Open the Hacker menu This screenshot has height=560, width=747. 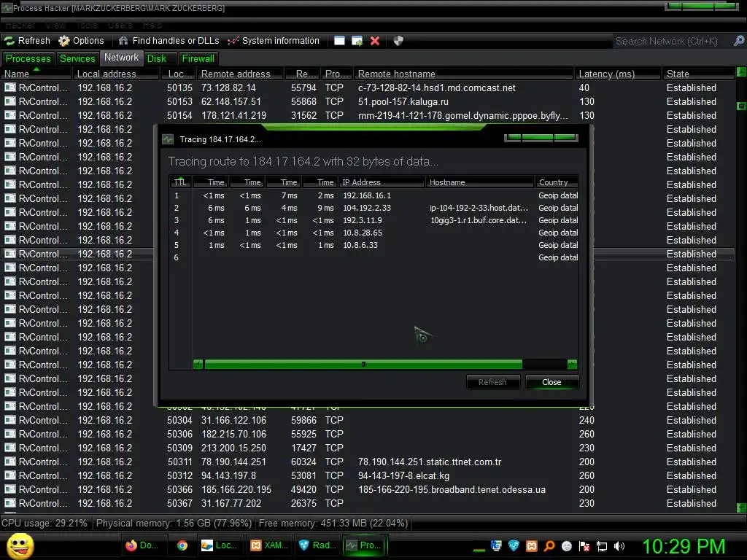click(20, 26)
